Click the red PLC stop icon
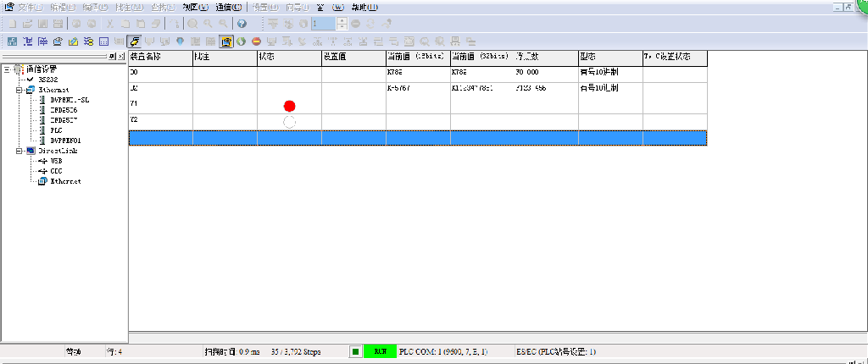 point(256,41)
